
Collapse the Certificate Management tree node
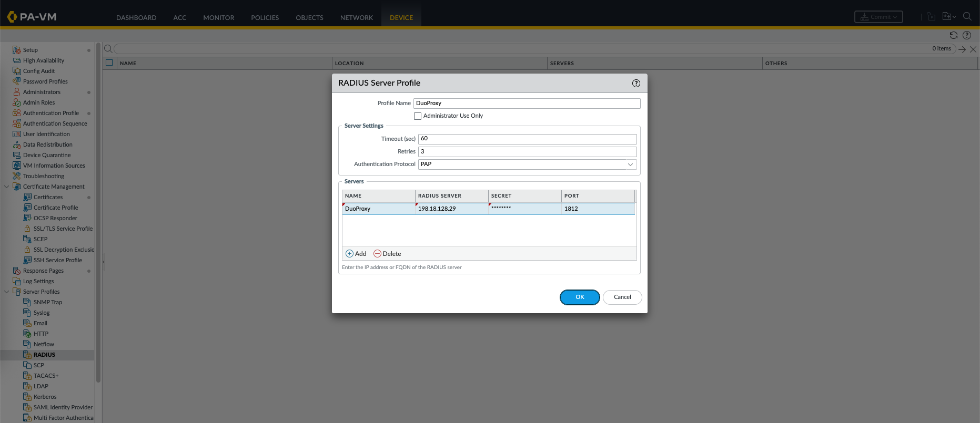tap(7, 187)
